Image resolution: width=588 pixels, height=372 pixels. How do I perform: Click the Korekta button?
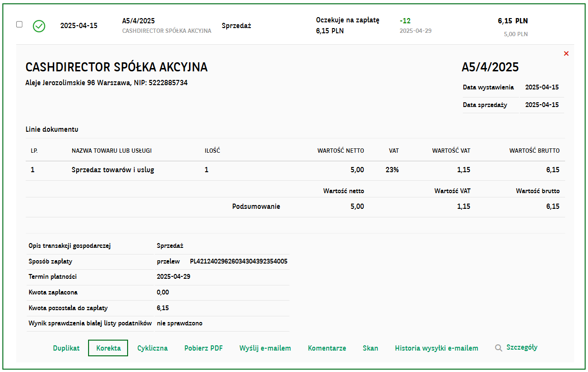click(x=108, y=348)
